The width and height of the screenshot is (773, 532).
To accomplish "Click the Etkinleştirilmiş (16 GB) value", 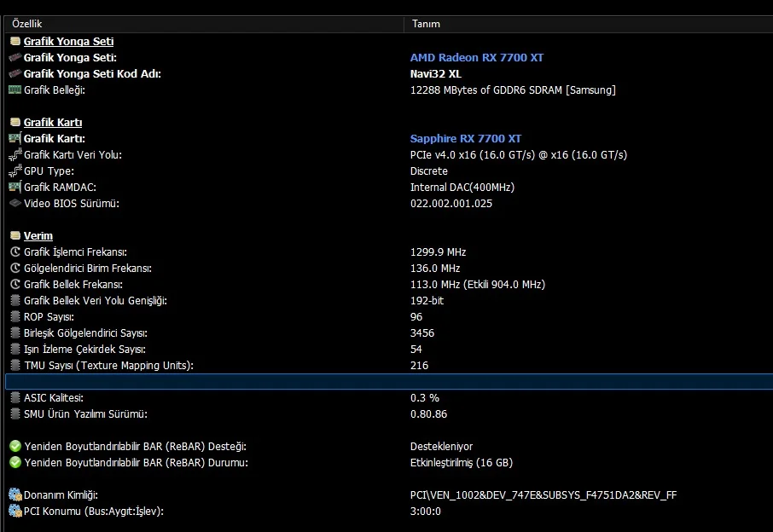I will (462, 463).
